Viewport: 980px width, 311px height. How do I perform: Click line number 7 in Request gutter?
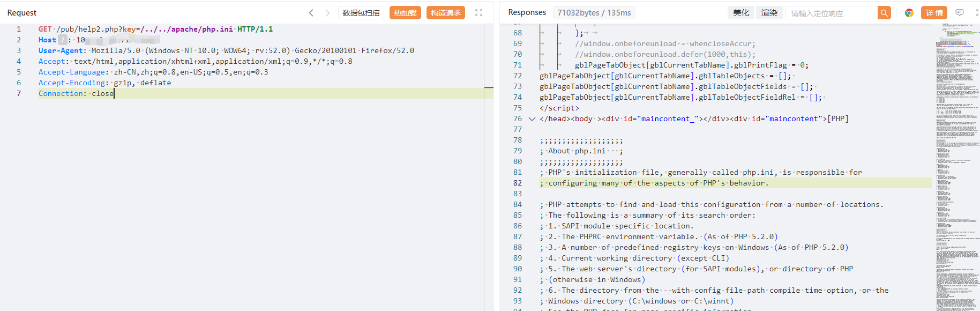[19, 93]
